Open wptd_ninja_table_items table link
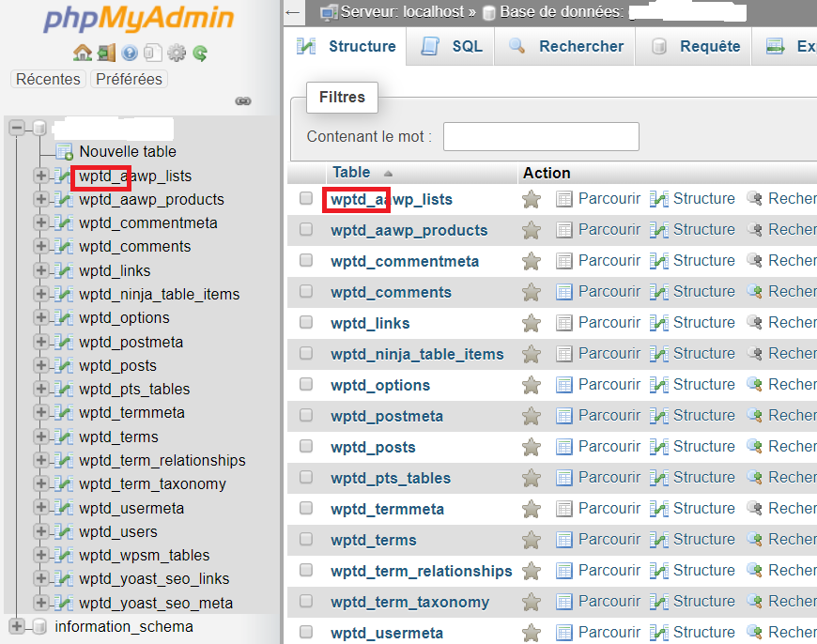 (417, 354)
